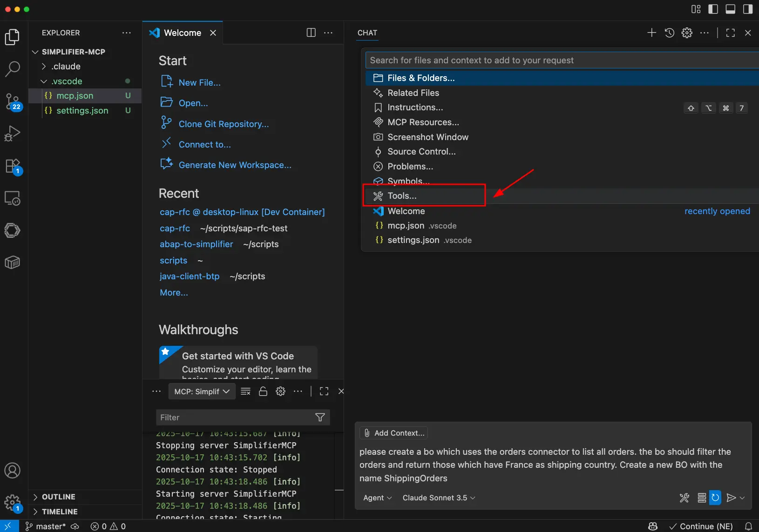Open Remote Explorer view

tap(13, 198)
